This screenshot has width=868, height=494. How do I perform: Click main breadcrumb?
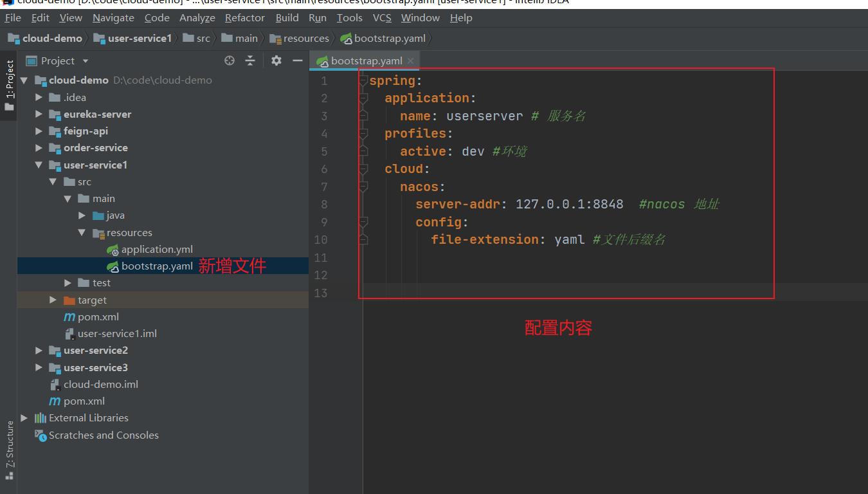(x=240, y=39)
